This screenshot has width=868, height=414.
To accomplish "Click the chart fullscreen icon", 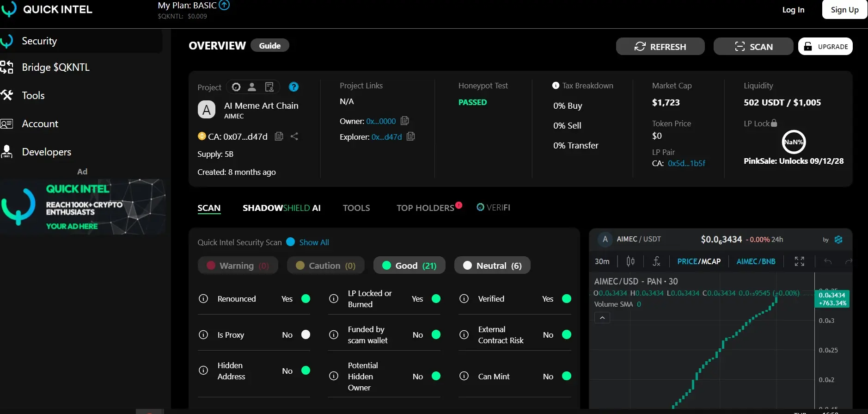I will [800, 261].
